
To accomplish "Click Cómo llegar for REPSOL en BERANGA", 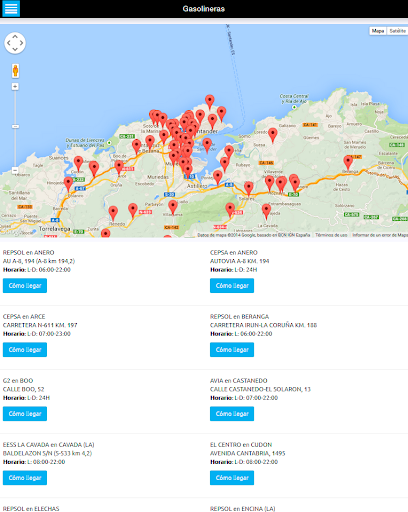I will pos(232,350).
